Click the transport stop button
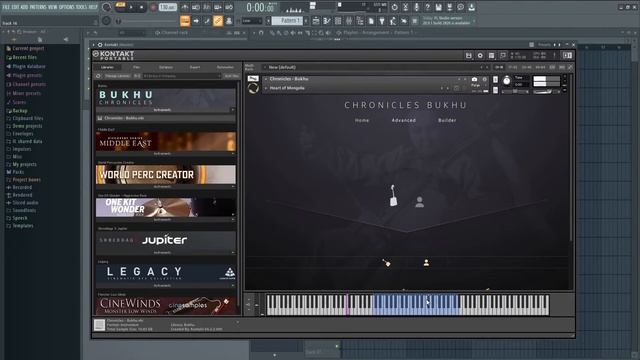 pyautogui.click(x=141, y=7)
